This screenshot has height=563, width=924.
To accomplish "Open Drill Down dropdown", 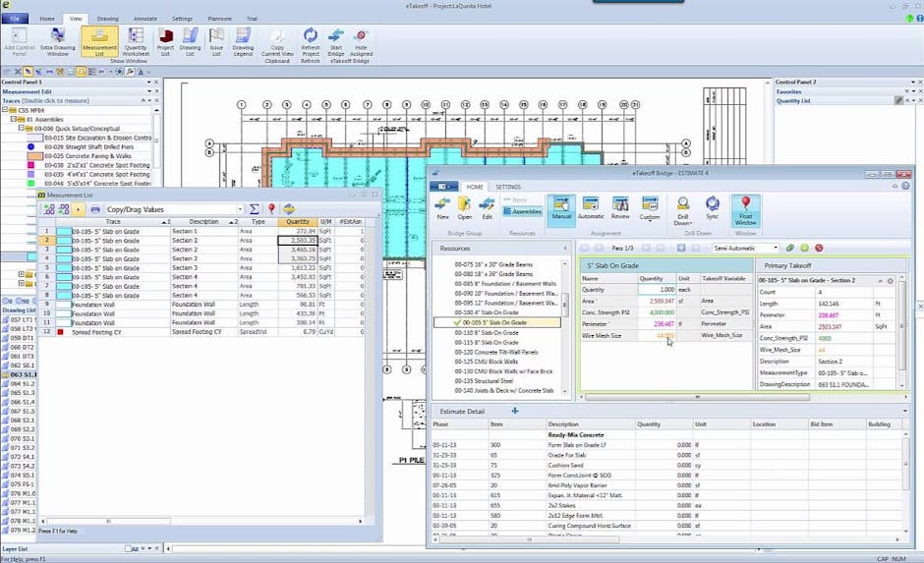I will tap(682, 211).
